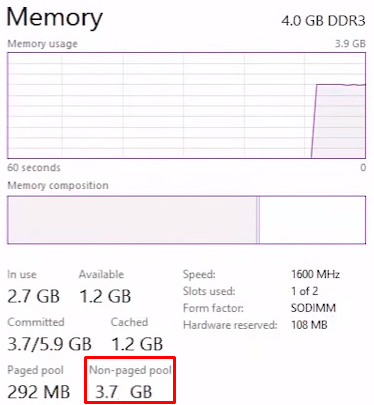This screenshot has width=374, height=405.
Task: Click the Committed 3.7/5.9 GB value
Action: 49,344
